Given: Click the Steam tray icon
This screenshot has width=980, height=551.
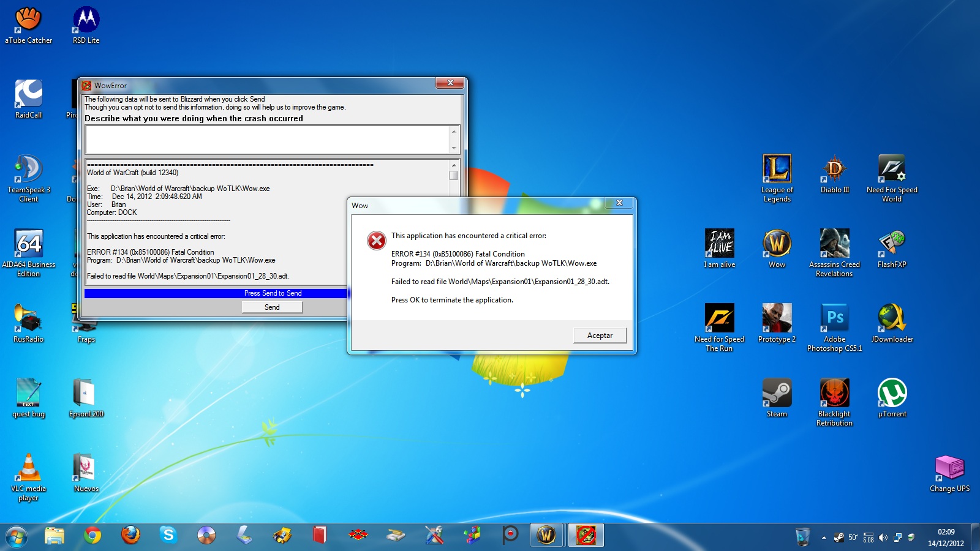Looking at the screenshot, I should [x=839, y=538].
